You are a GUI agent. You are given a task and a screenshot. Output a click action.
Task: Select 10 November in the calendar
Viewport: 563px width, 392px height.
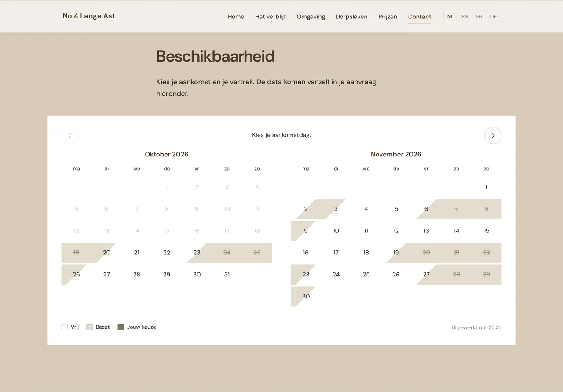[336, 231]
